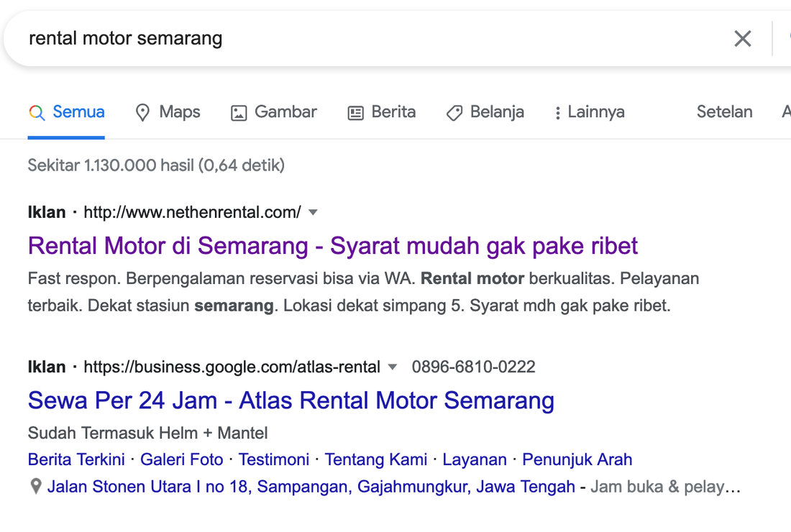Click the Semua magnifier icon

click(x=37, y=112)
